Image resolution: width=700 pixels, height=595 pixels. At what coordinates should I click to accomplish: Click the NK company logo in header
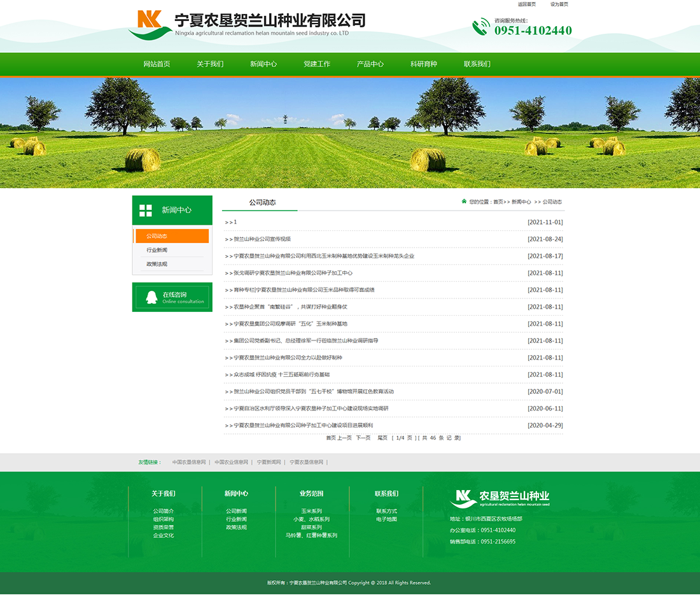click(x=150, y=24)
